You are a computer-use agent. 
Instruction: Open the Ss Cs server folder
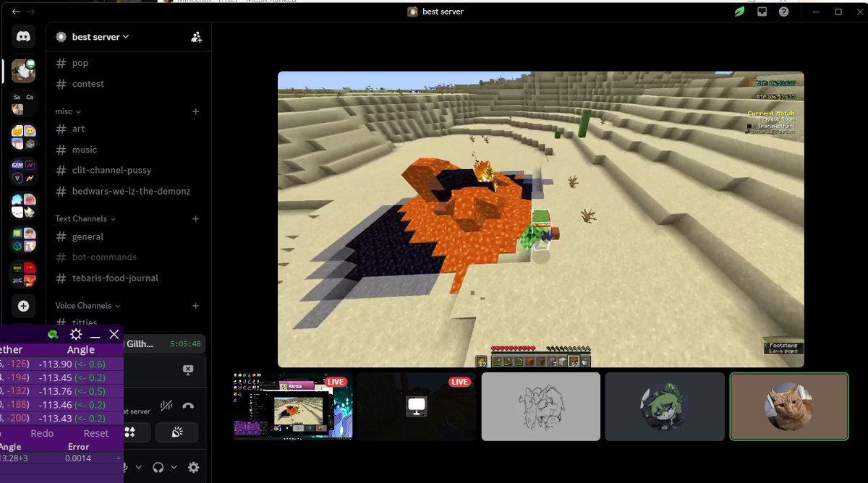23,103
